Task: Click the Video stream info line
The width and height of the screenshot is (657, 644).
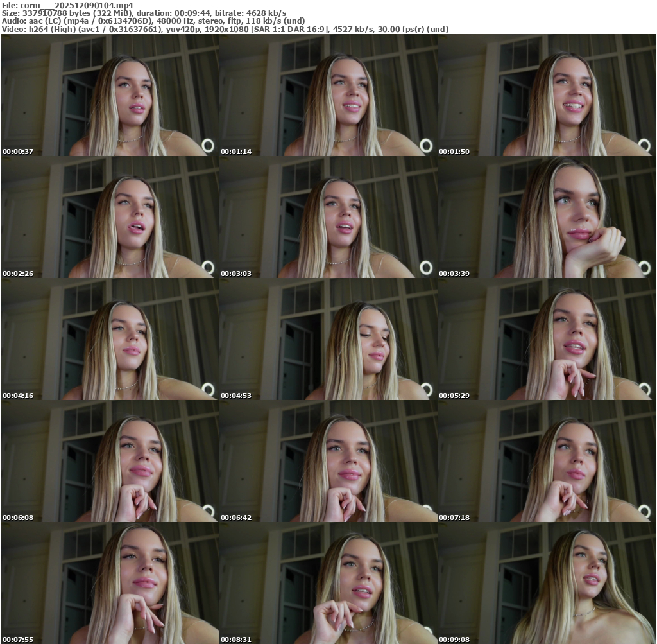Action: (225, 30)
